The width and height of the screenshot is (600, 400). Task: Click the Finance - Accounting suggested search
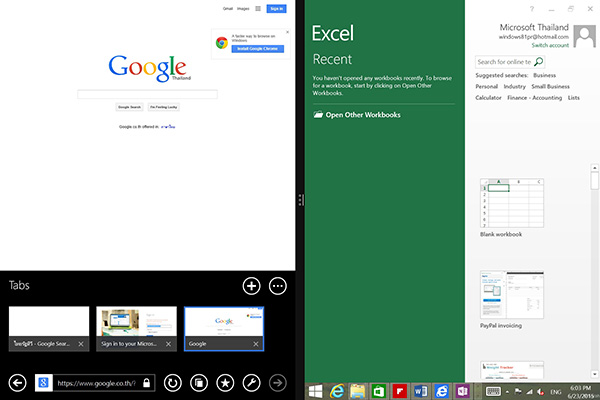535,98
